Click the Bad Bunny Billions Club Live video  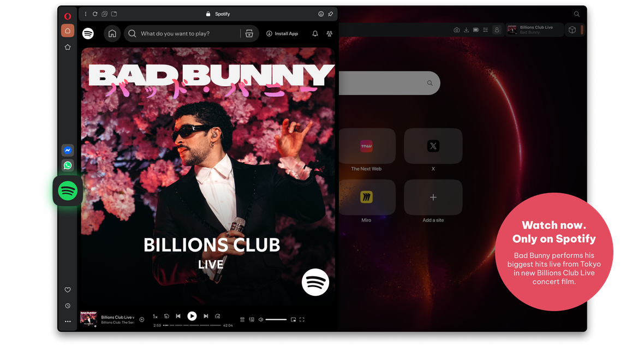[x=208, y=177]
